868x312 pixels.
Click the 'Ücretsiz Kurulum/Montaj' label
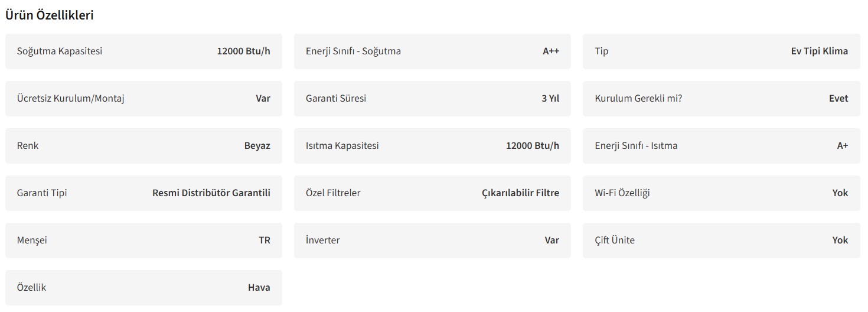pyautogui.click(x=71, y=99)
